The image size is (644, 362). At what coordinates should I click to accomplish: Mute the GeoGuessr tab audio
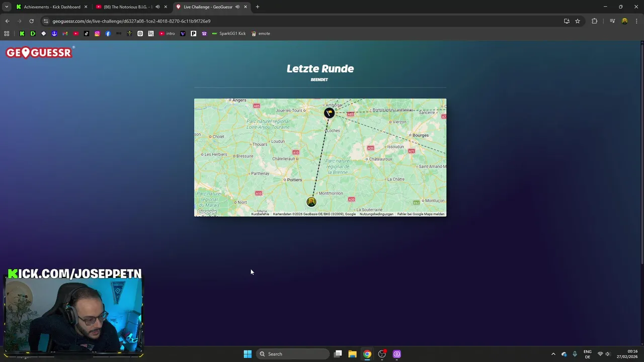pos(237,7)
